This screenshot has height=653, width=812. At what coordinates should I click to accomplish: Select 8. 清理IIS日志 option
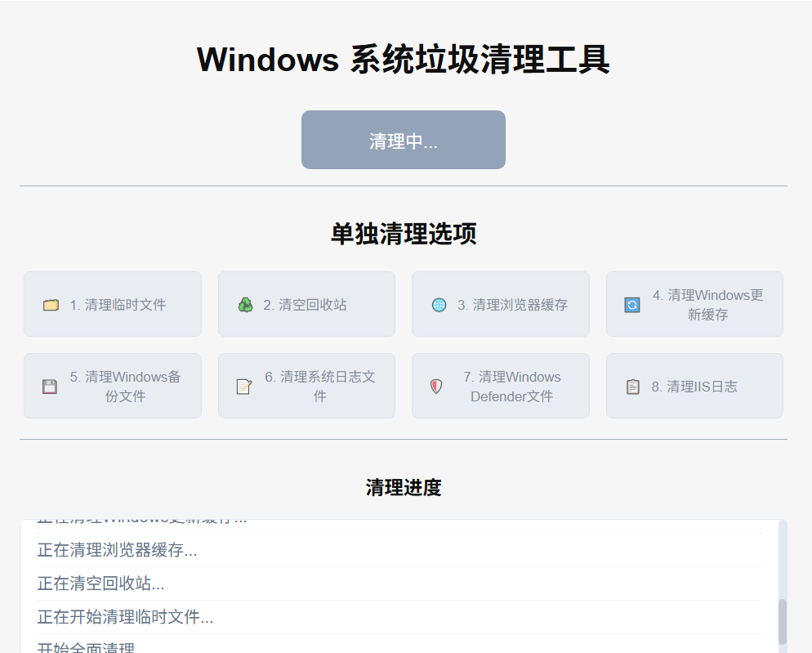(694, 386)
